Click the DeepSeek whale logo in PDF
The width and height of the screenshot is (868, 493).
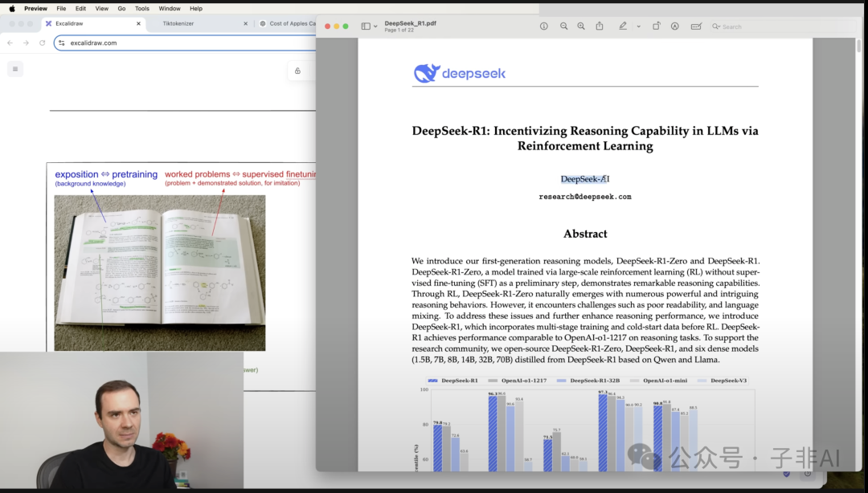click(x=427, y=73)
